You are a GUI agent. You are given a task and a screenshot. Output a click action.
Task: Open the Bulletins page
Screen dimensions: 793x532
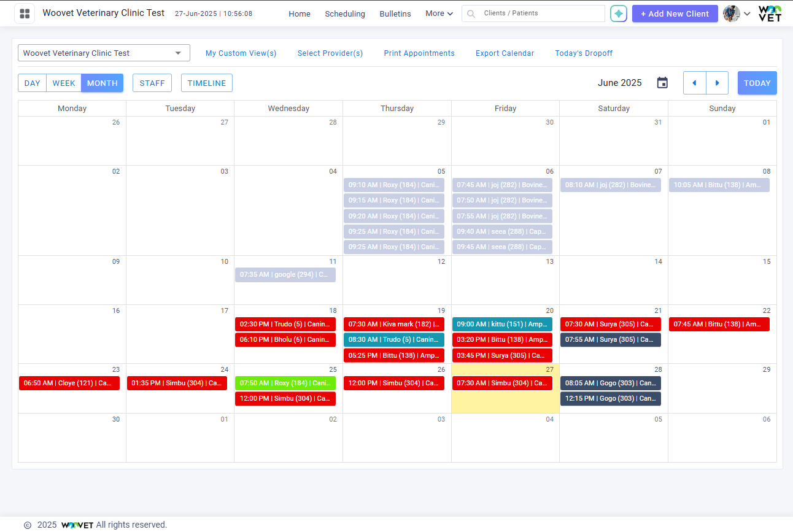(395, 13)
